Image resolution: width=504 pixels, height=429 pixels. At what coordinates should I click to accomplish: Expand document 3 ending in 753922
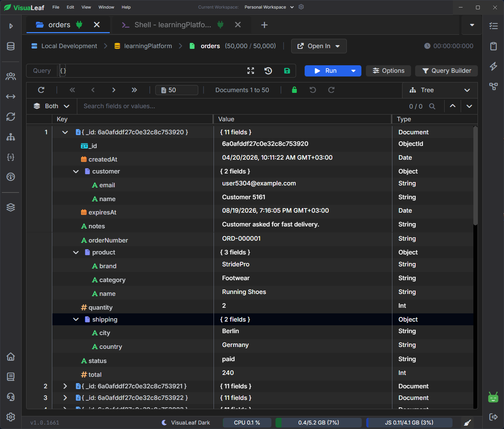point(65,398)
